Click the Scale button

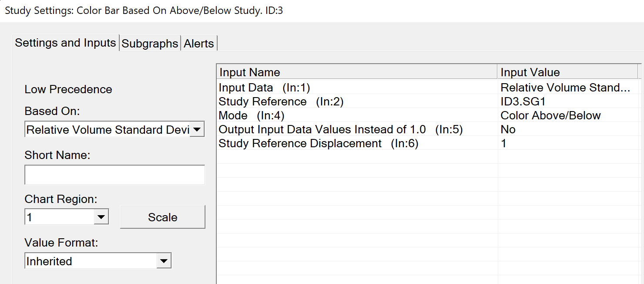(x=162, y=217)
